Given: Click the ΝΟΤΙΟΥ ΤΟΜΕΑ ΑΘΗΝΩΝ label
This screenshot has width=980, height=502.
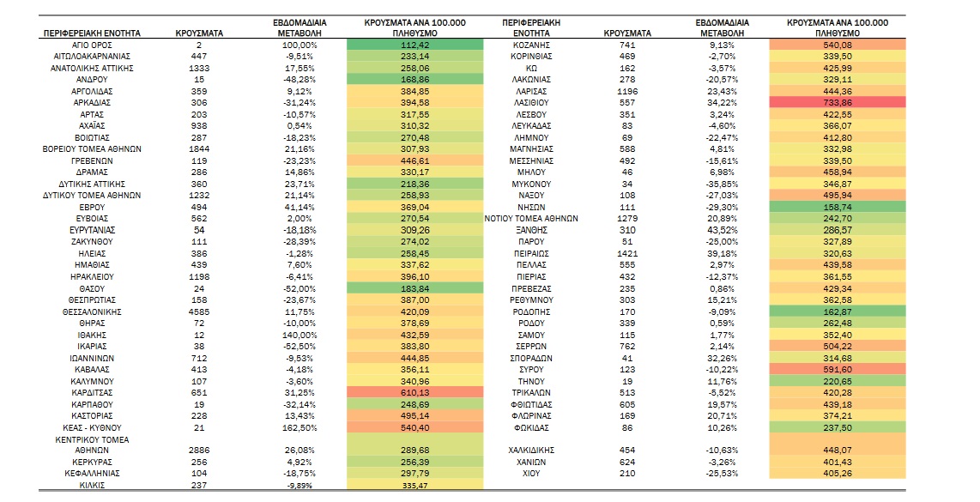Looking at the screenshot, I should [x=531, y=219].
